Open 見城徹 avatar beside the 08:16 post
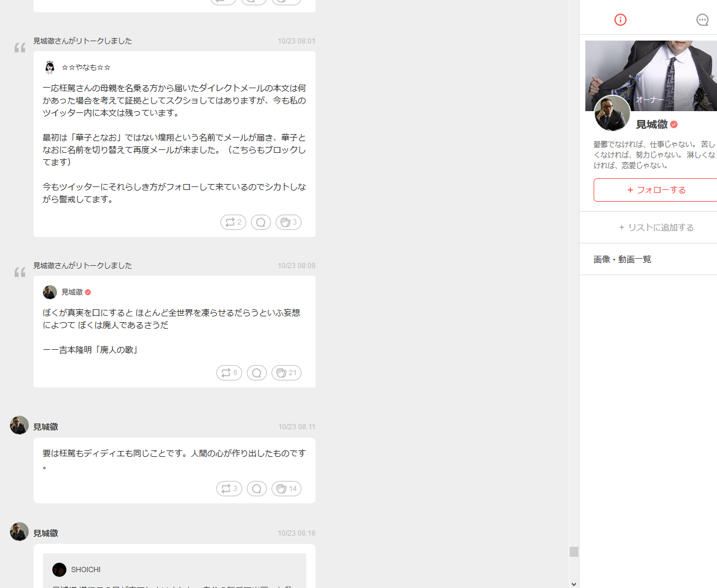 (x=19, y=532)
